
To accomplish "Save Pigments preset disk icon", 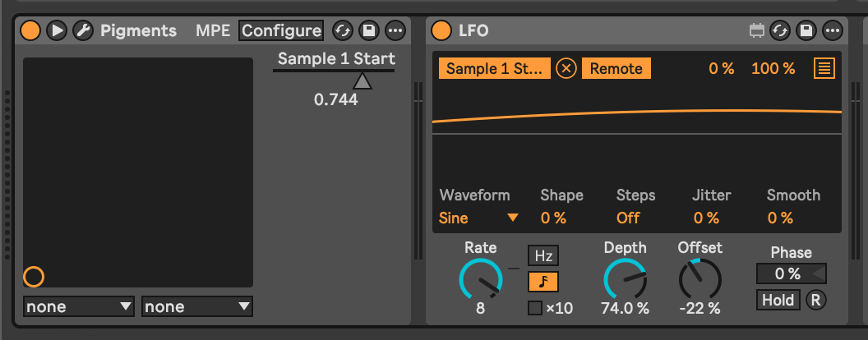I will (369, 30).
